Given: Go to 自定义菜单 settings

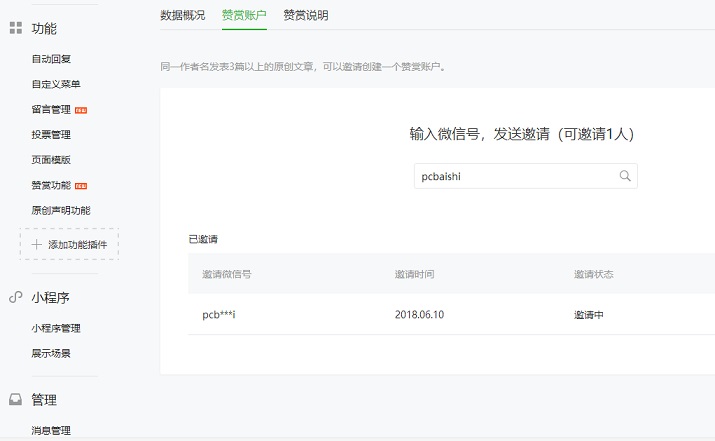Looking at the screenshot, I should click(x=56, y=84).
